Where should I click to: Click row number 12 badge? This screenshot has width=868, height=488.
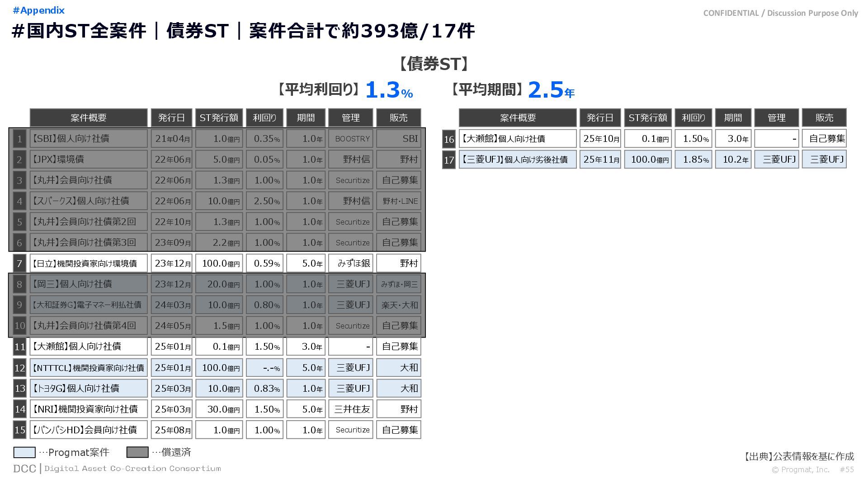tap(19, 368)
